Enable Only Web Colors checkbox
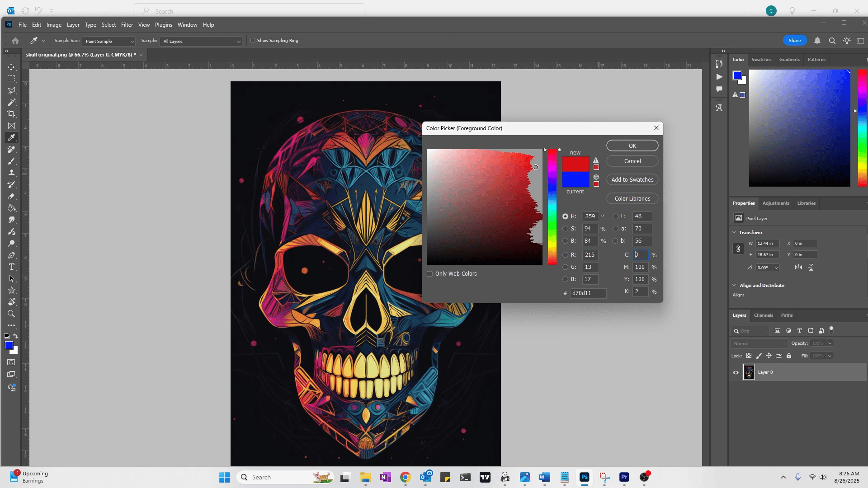868x488 pixels. coord(430,274)
